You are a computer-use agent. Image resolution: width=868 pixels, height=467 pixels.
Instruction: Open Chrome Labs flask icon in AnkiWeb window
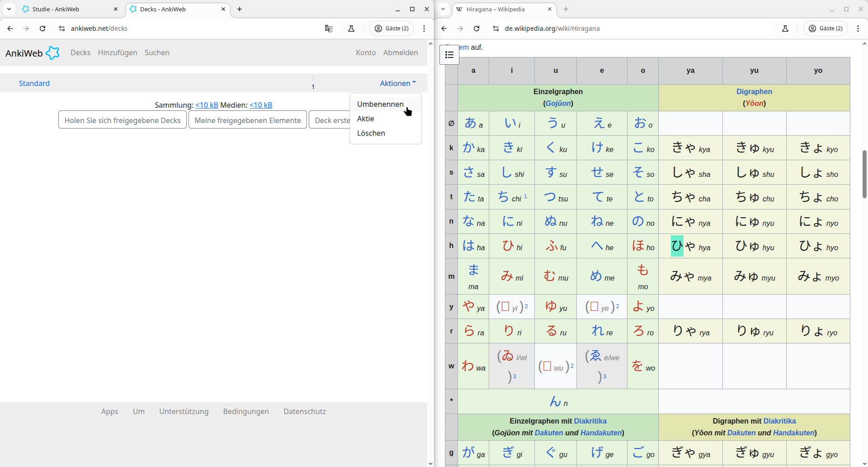click(x=351, y=29)
